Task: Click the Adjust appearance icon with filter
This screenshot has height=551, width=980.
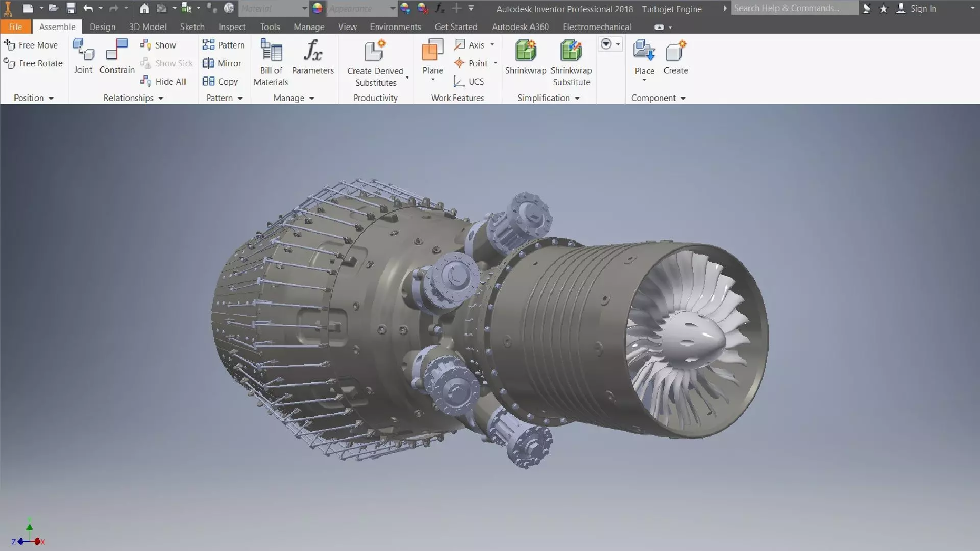Action: [405, 8]
